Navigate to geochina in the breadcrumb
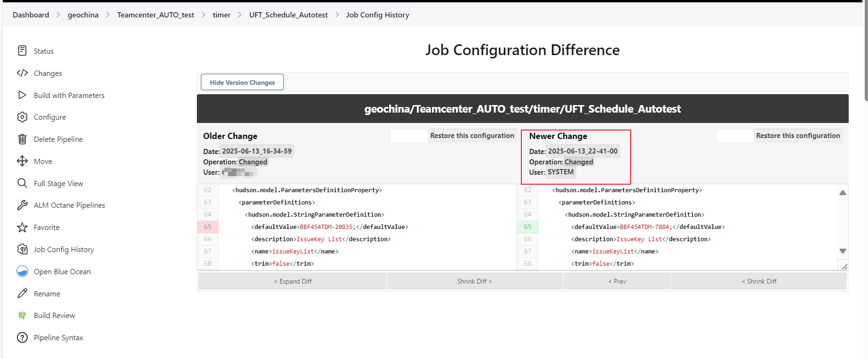Image resolution: width=868 pixels, height=359 pixels. pyautogui.click(x=83, y=15)
